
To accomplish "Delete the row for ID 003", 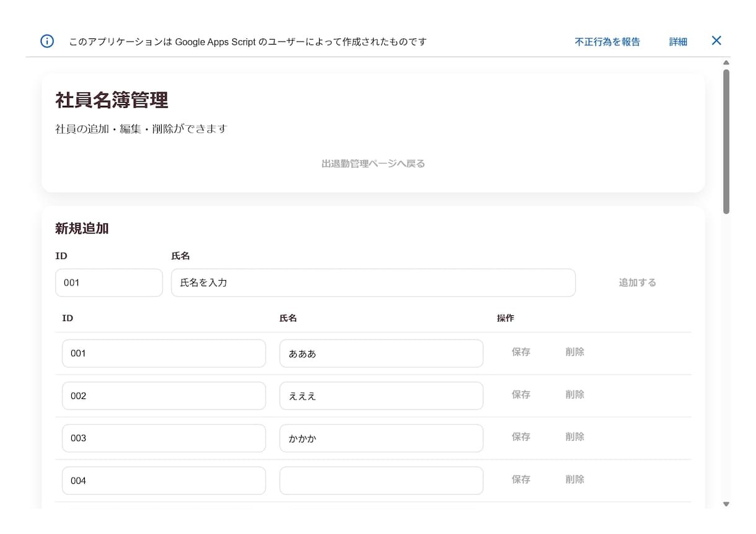I will coord(574,437).
